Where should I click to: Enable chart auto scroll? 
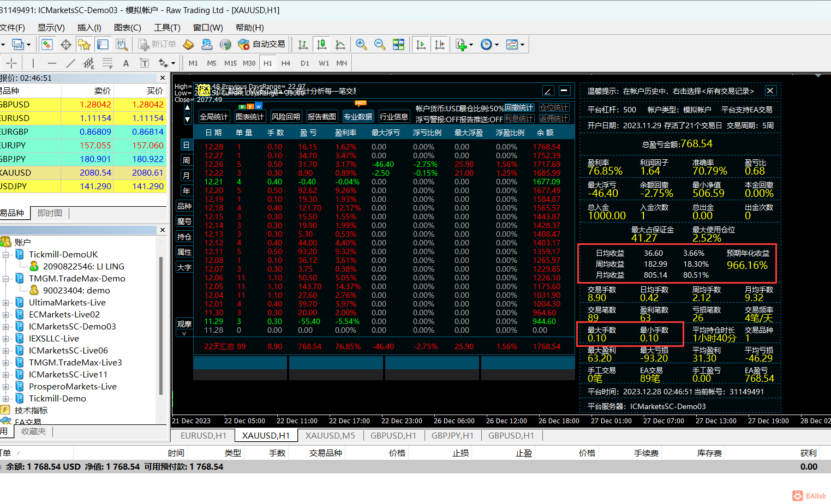tap(421, 45)
